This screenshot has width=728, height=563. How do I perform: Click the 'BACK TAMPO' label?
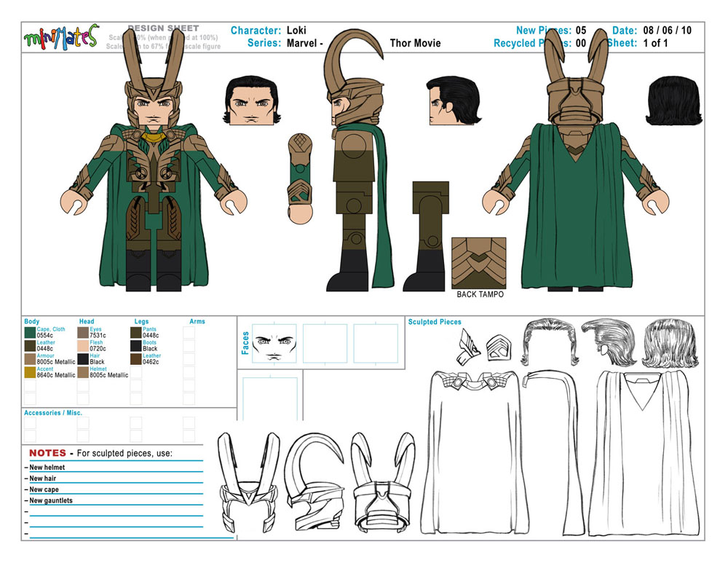[480, 294]
